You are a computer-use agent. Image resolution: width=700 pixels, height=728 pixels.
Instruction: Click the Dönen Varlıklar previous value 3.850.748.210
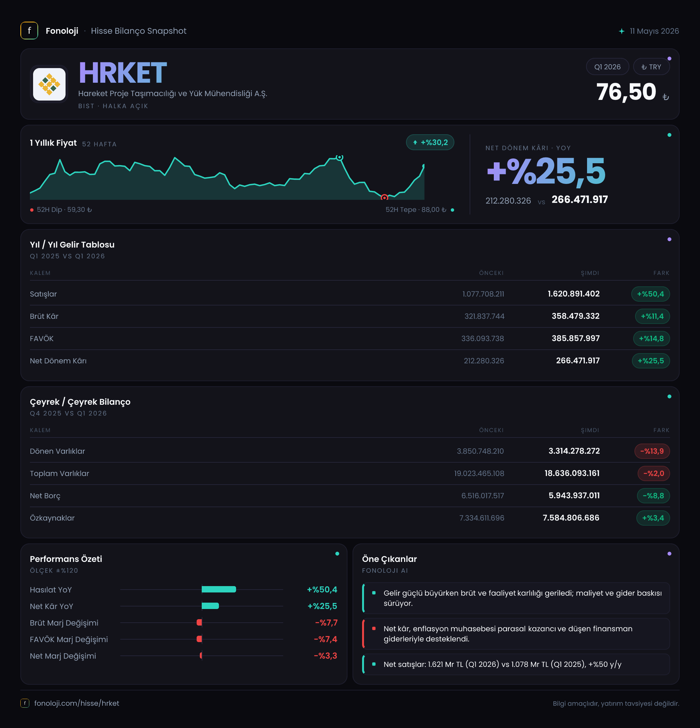point(480,451)
